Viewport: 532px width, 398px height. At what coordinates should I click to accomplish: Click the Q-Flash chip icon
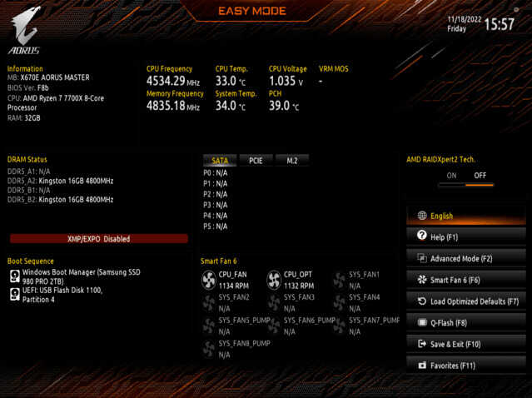pos(422,322)
